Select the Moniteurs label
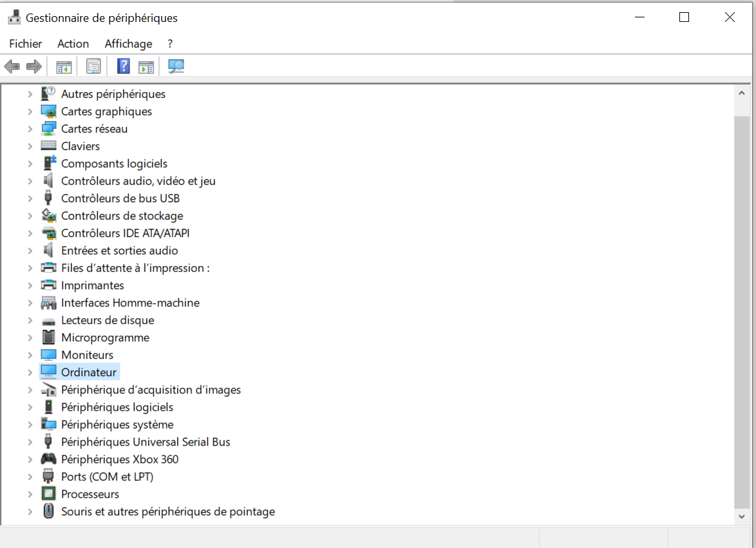 click(x=88, y=355)
